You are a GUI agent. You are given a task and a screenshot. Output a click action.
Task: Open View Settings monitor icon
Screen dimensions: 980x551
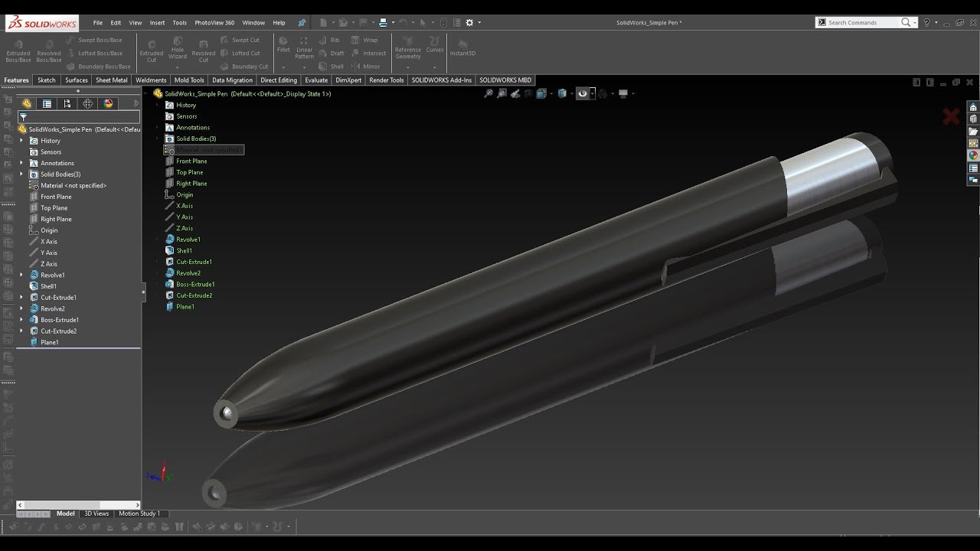tap(623, 93)
